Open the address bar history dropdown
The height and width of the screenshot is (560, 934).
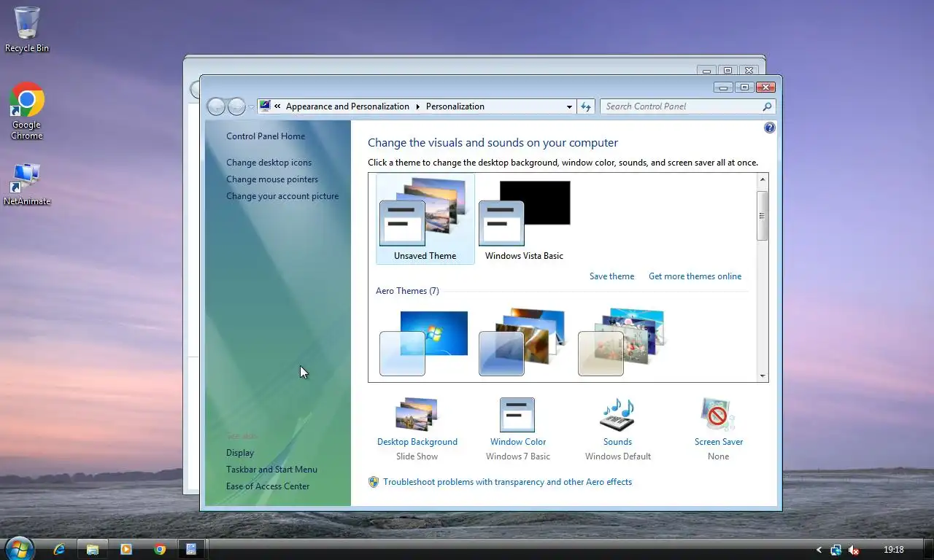pos(569,106)
